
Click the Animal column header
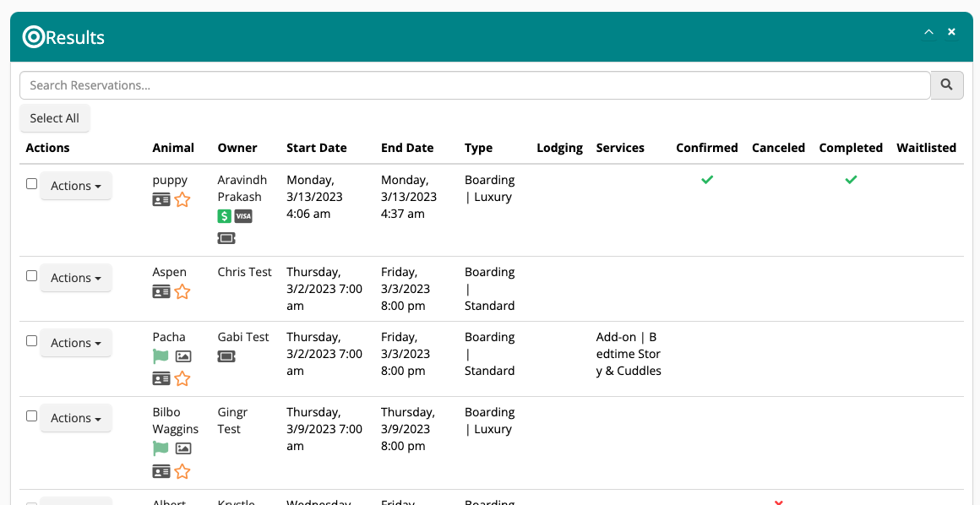pos(173,148)
